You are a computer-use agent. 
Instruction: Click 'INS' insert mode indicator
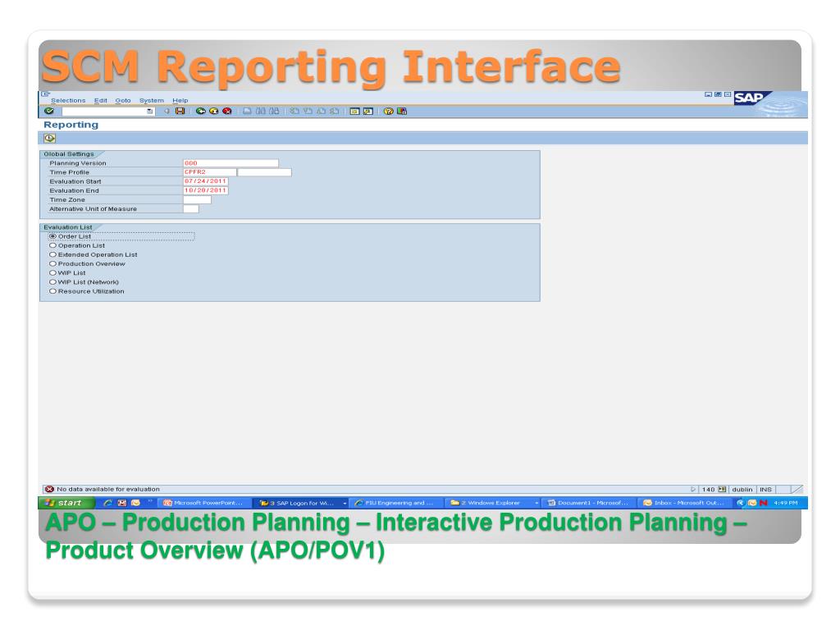765,489
